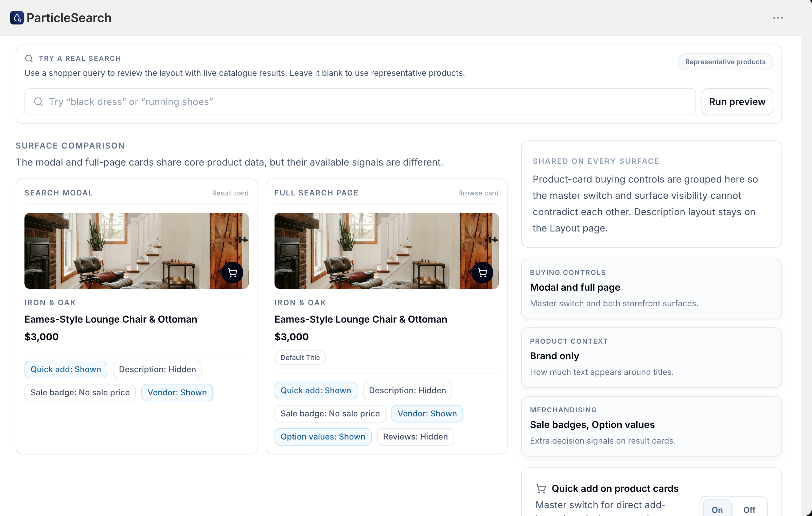
Task: Click Sale badge: No sale price in Full Search Page
Action: (x=330, y=414)
